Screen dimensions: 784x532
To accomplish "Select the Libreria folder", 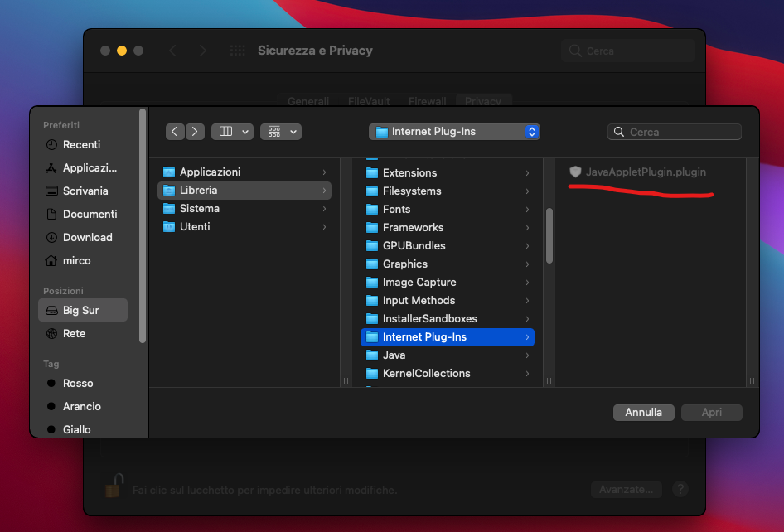I will 244,191.
